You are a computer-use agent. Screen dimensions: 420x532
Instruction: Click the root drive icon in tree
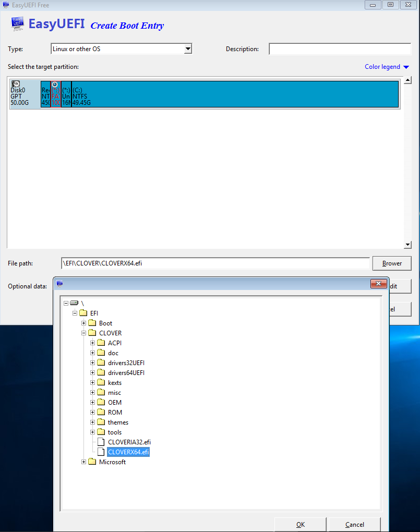tap(74, 303)
